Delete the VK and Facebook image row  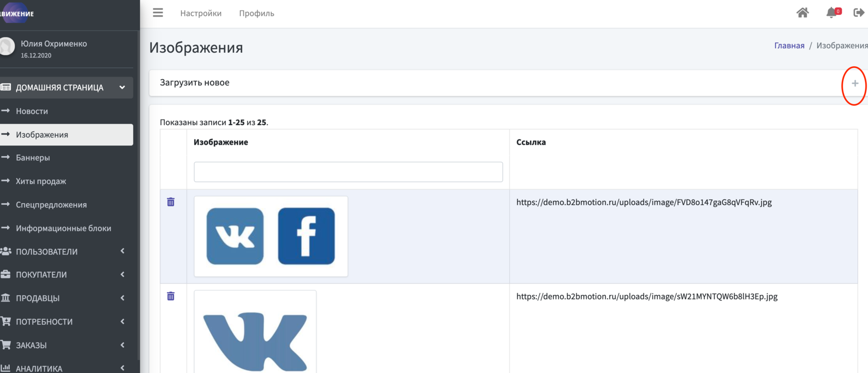[x=171, y=202]
